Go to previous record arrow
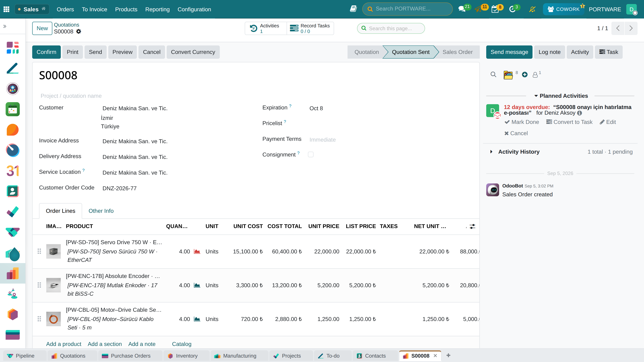The height and width of the screenshot is (362, 644). pos(618,28)
